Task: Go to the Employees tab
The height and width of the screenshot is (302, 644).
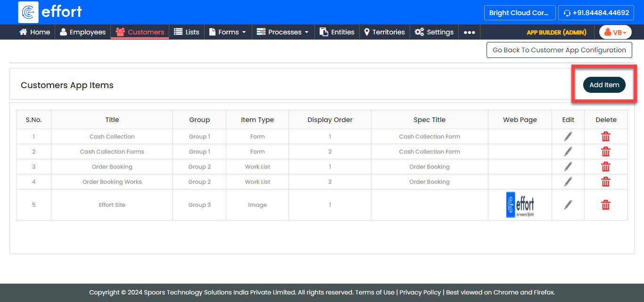Action: click(83, 32)
